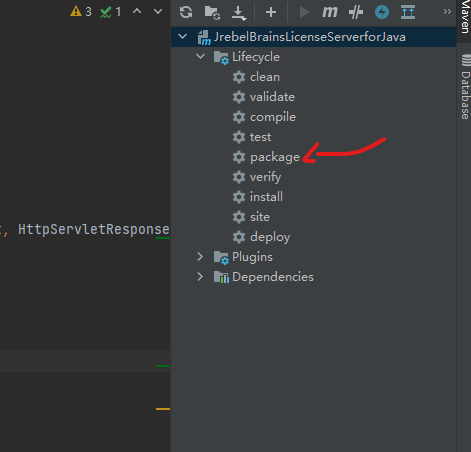471x452 pixels.
Task: Click the Add Maven Projects plus icon
Action: 271,12
